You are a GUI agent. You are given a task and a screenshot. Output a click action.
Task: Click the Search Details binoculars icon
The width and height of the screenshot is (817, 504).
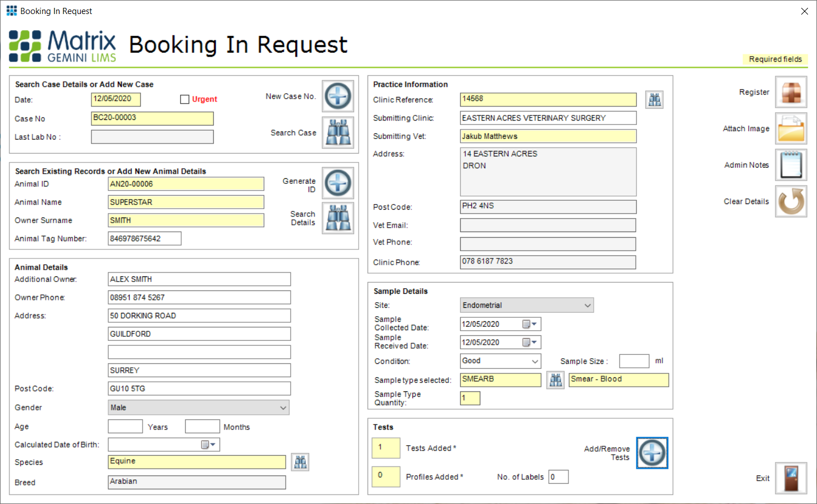pyautogui.click(x=338, y=218)
